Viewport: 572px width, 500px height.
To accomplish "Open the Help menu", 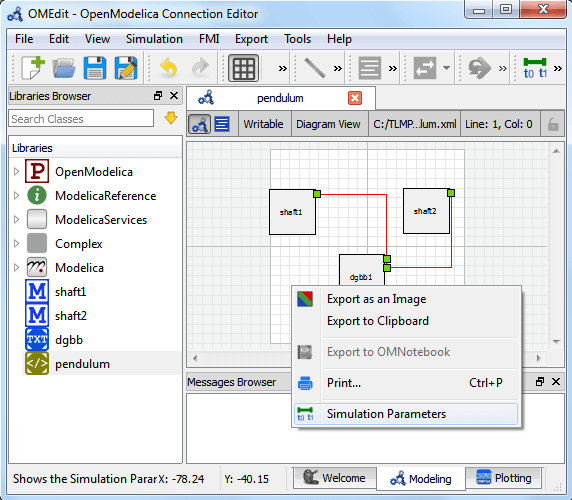I will [x=339, y=39].
